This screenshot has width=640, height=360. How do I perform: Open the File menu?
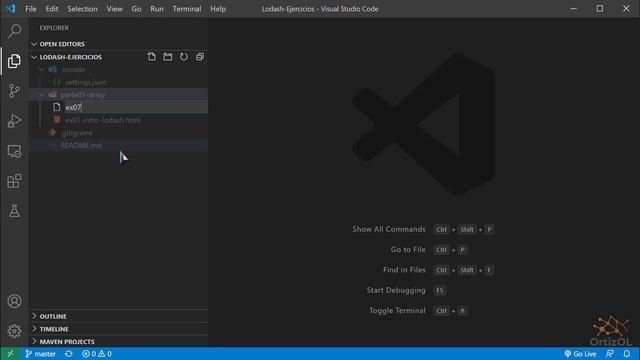(31, 9)
